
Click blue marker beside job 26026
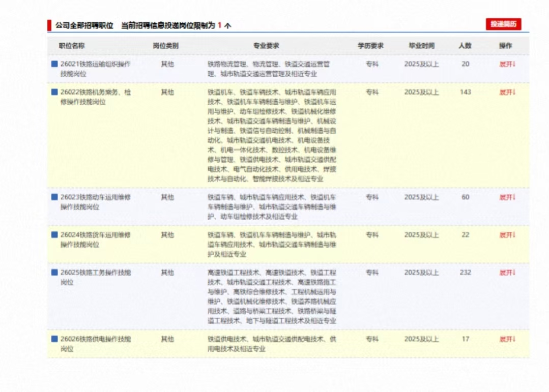(54, 339)
